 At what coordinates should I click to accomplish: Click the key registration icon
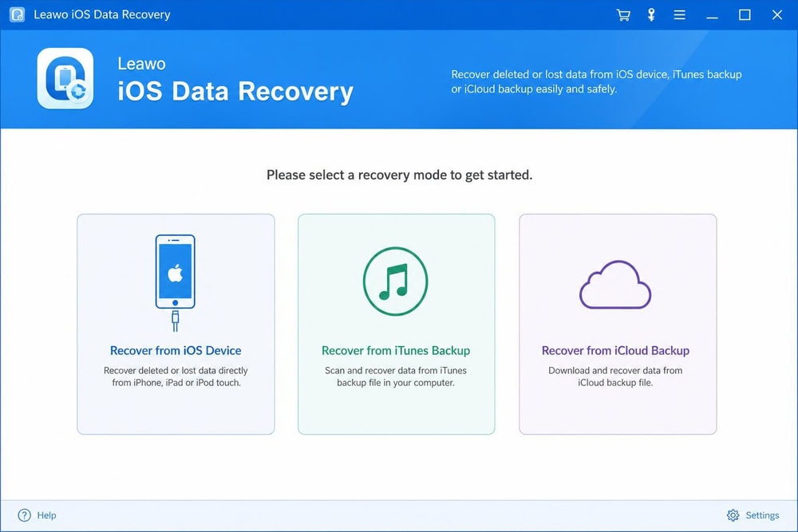click(651, 14)
